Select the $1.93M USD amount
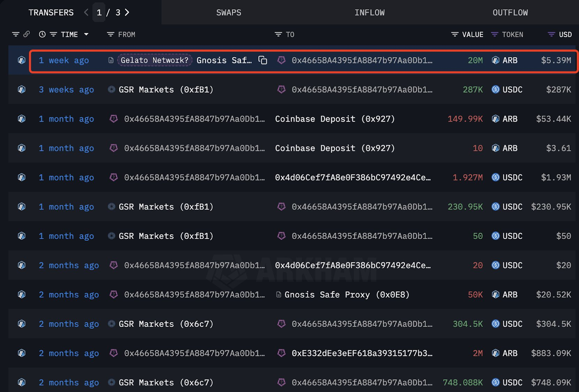Image resolution: width=579 pixels, height=392 pixels. [x=556, y=178]
